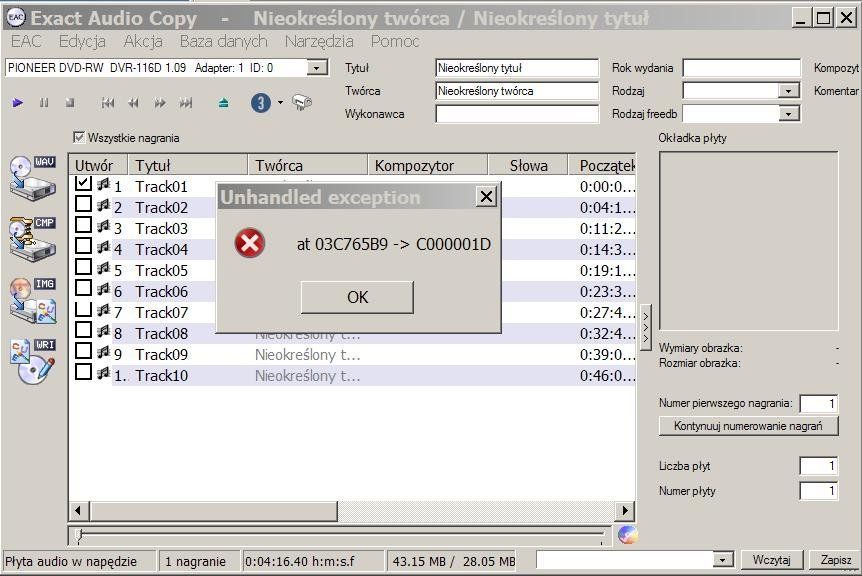Click the right scroll arrow of track list
862x576 pixels.
(x=625, y=511)
